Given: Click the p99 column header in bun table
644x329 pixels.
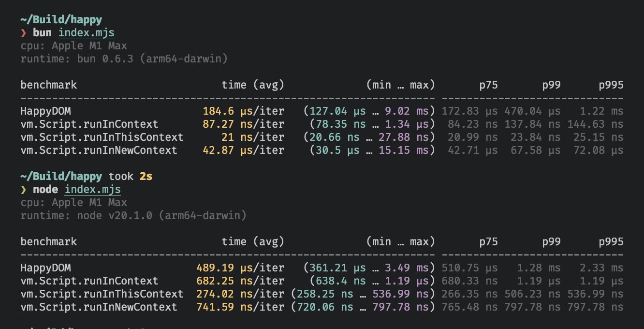Looking at the screenshot, I should point(552,85).
